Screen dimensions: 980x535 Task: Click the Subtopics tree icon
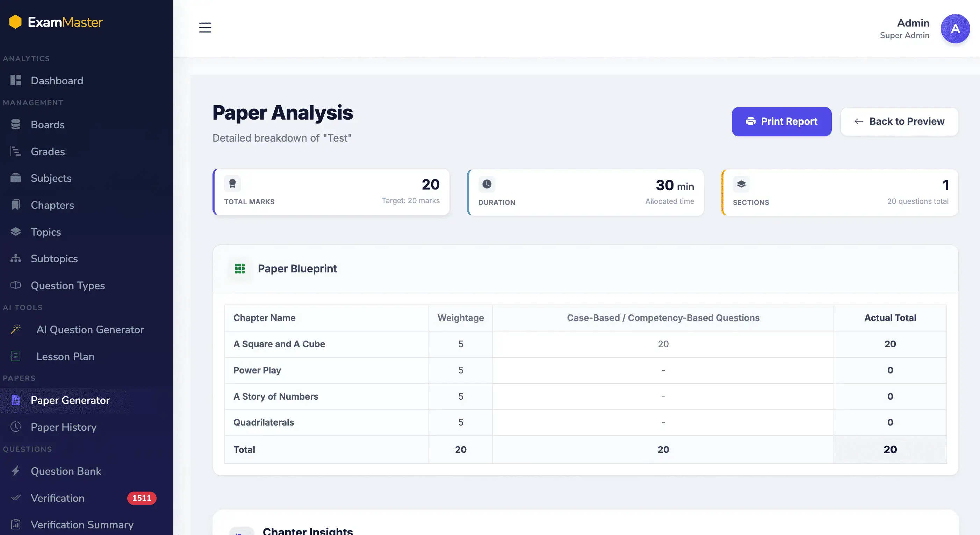(x=16, y=258)
